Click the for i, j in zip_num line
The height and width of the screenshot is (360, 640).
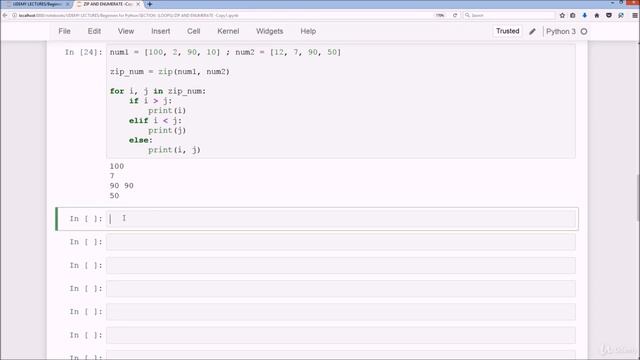(x=158, y=91)
